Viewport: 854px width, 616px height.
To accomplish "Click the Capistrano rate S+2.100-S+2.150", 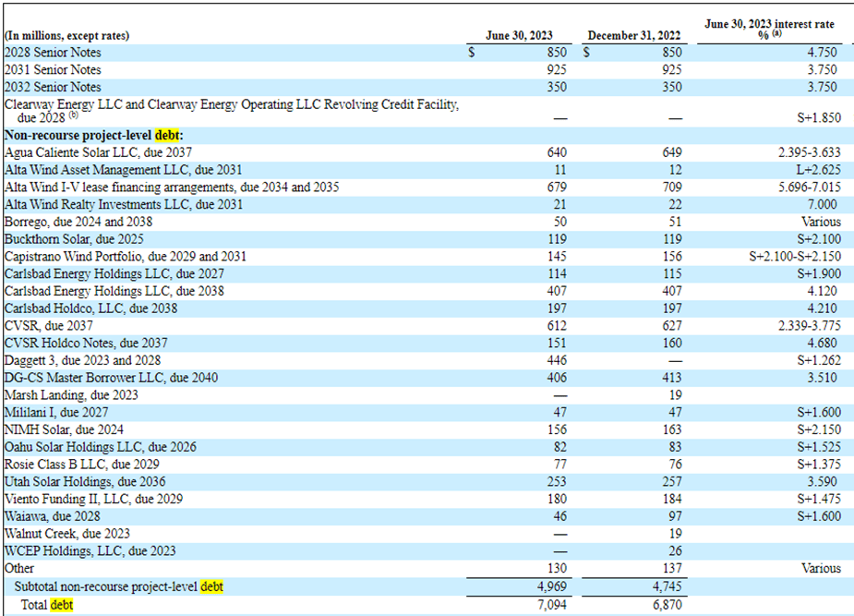I will (793, 256).
